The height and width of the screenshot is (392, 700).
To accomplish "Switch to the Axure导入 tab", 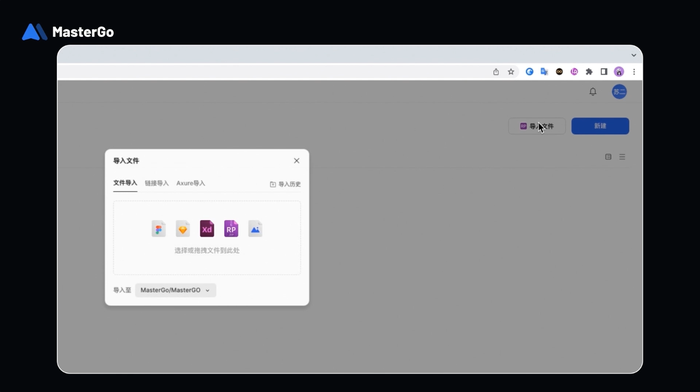I will [x=191, y=183].
